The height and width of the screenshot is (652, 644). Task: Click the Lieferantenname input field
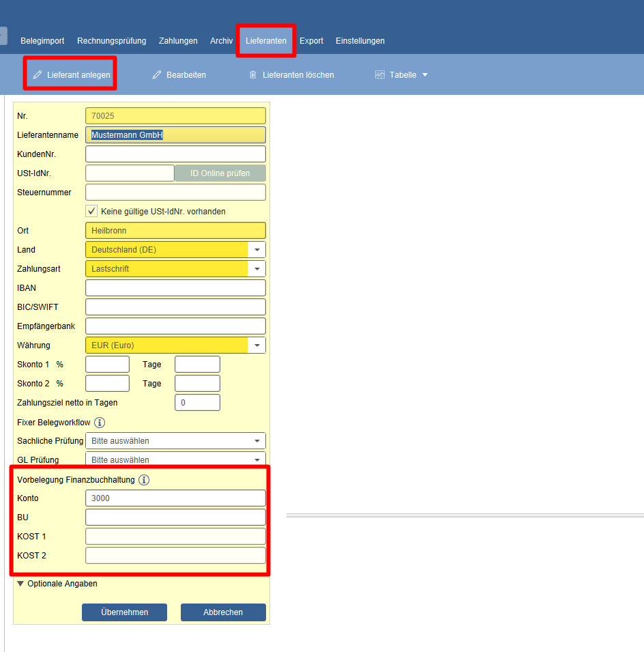(x=175, y=134)
